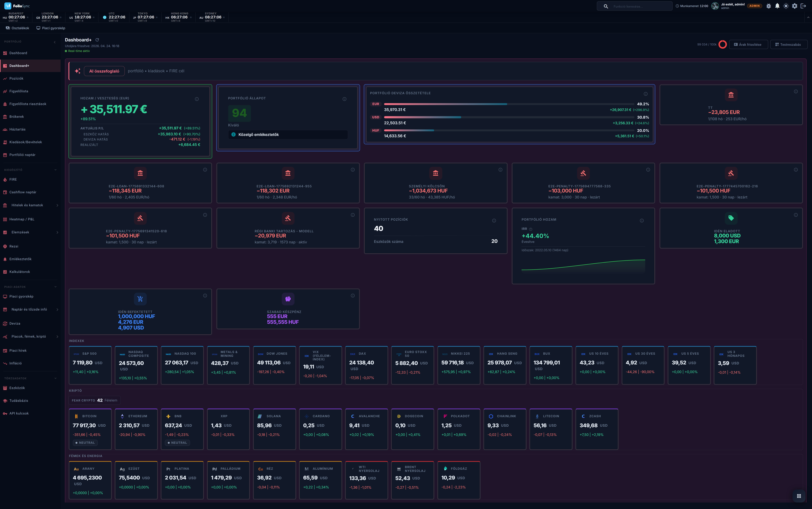This screenshot has width=812, height=509.
Task: Click the FIRE flame icon
Action: (x=5, y=180)
